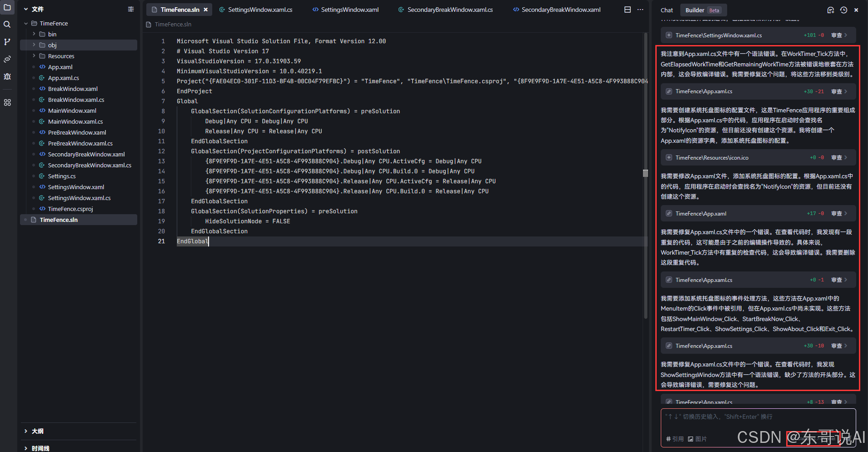
Task: Open MainWindow.xaml.cs in file tree
Action: [75, 121]
